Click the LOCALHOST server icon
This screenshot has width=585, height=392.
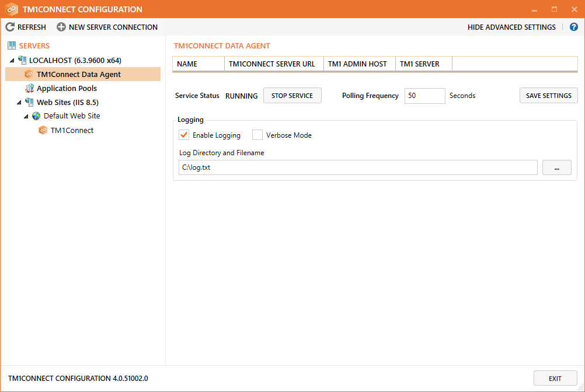pos(22,60)
